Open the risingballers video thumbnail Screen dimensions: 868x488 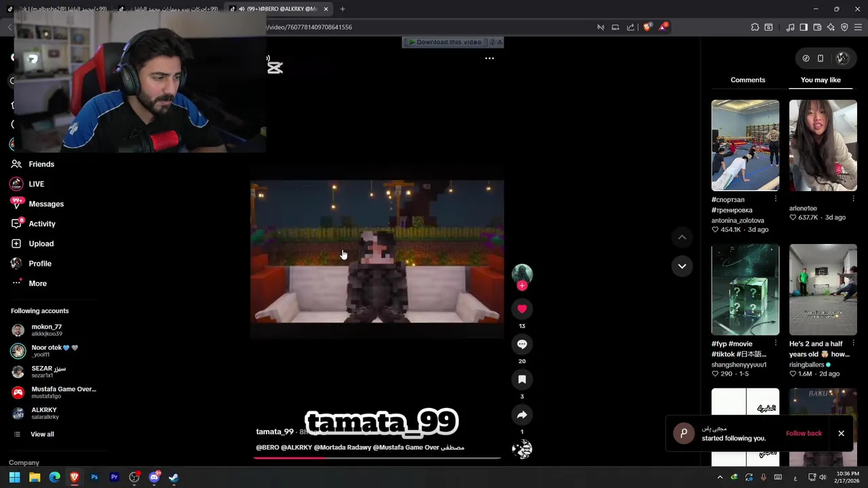coord(823,289)
